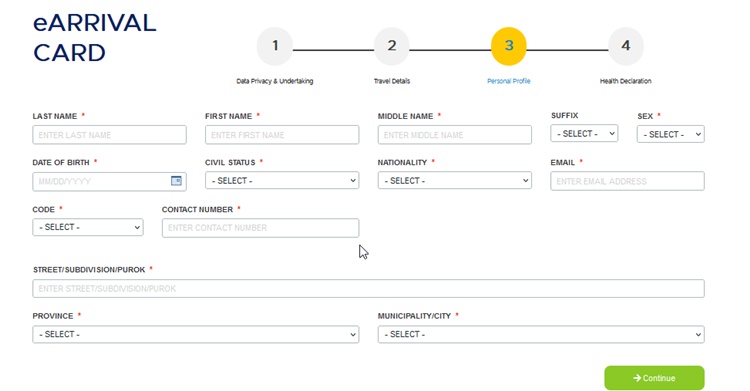The height and width of the screenshot is (391, 750).
Task: Select step 3 Personal Profile circle
Action: tap(508, 46)
